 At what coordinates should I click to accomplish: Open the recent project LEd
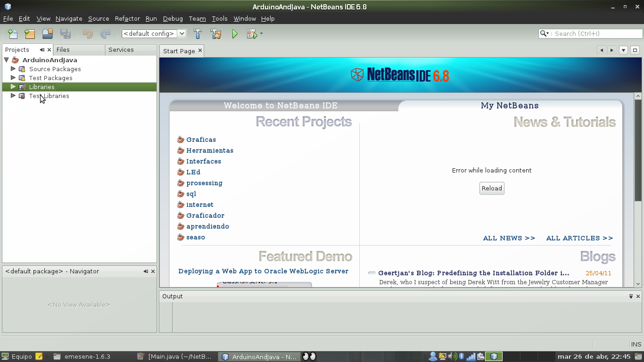tap(193, 172)
